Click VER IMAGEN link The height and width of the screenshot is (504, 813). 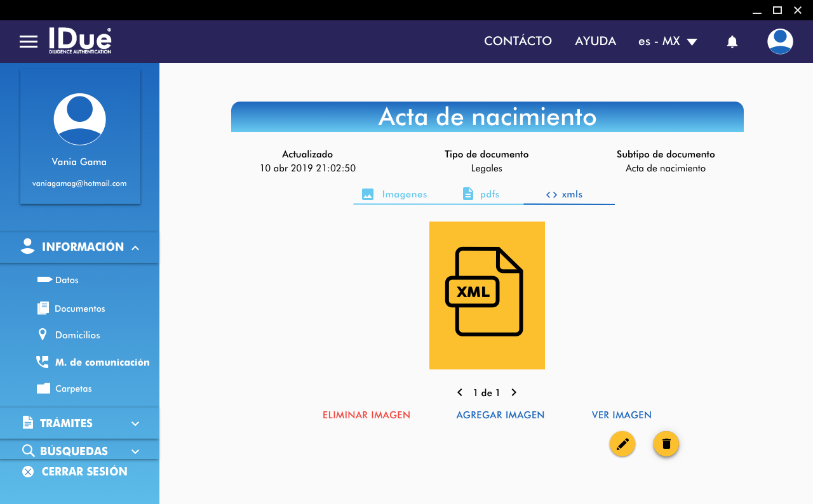[621, 415]
